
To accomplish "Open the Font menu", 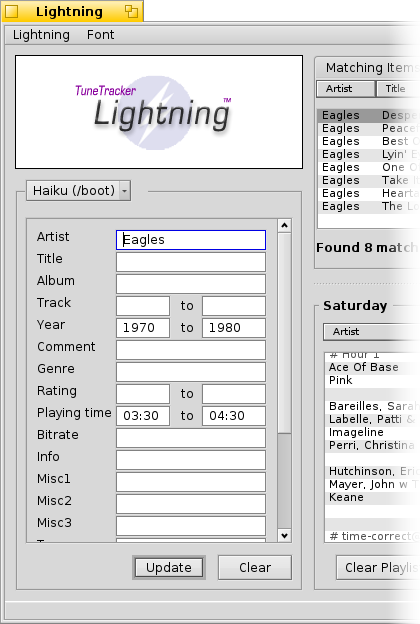I will tap(100, 35).
